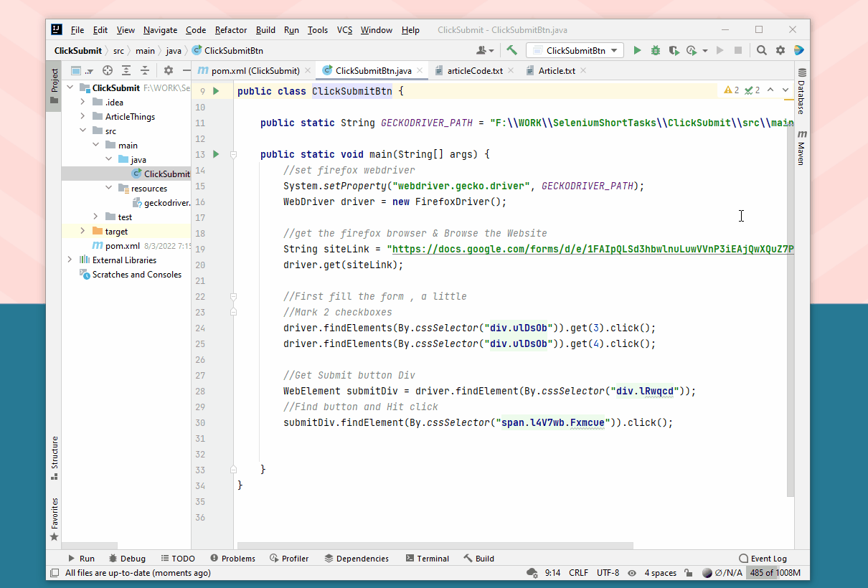Expand the target folder
The width and height of the screenshot is (868, 588).
click(83, 231)
